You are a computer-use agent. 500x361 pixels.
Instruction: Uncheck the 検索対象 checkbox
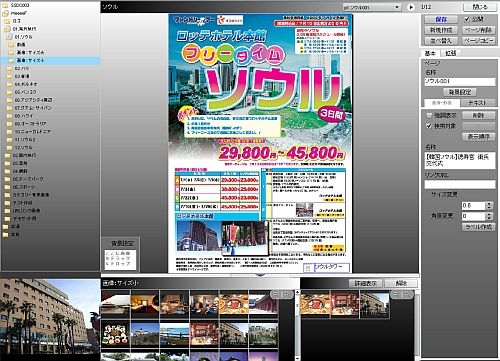tap(429, 126)
